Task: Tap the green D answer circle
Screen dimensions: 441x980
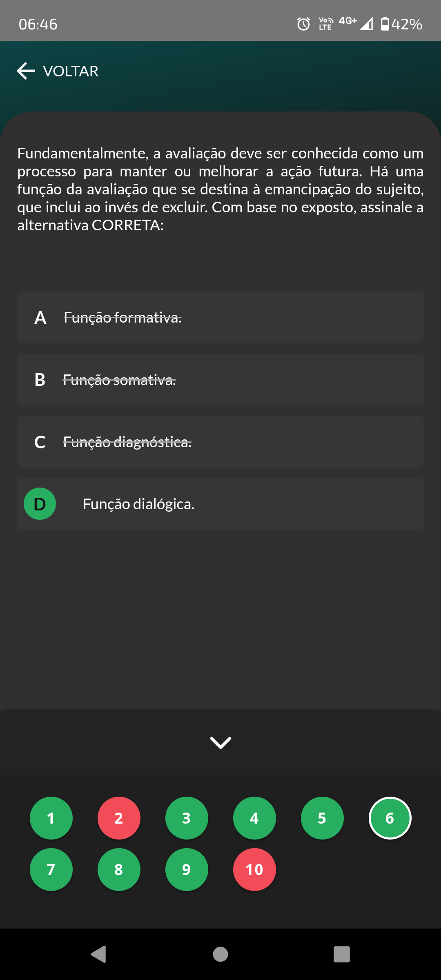Action: pyautogui.click(x=40, y=504)
